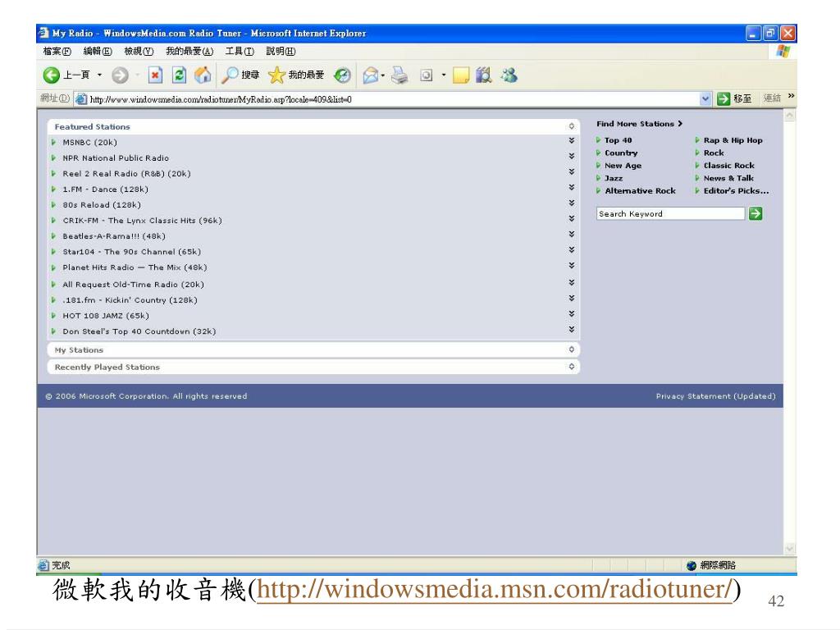Screen dimensions: 840x630
Task: Expand details for Beatles-A-Rama!!!
Action: pos(572,234)
